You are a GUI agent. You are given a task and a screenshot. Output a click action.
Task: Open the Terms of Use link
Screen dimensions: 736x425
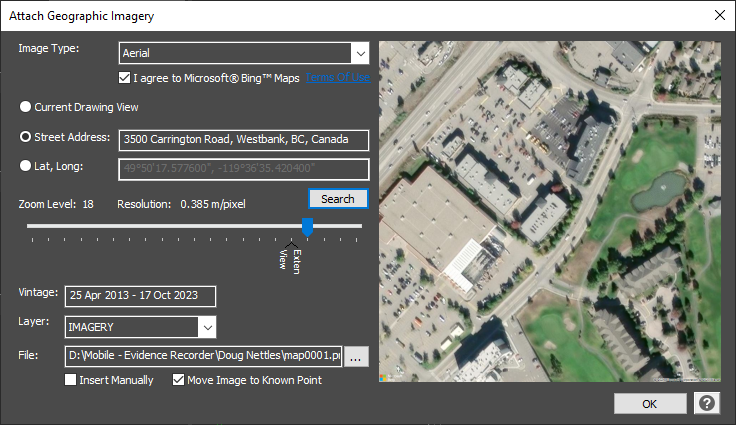click(338, 78)
